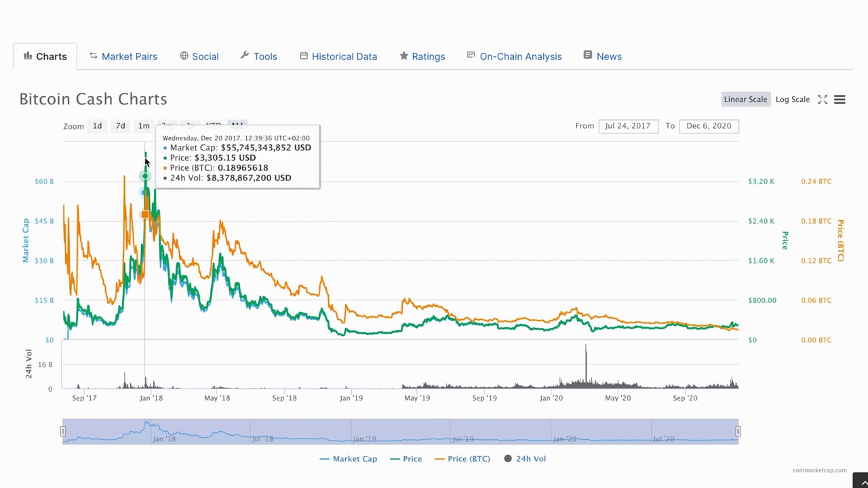868x488 pixels.
Task: Open the Social tab
Action: click(x=199, y=56)
